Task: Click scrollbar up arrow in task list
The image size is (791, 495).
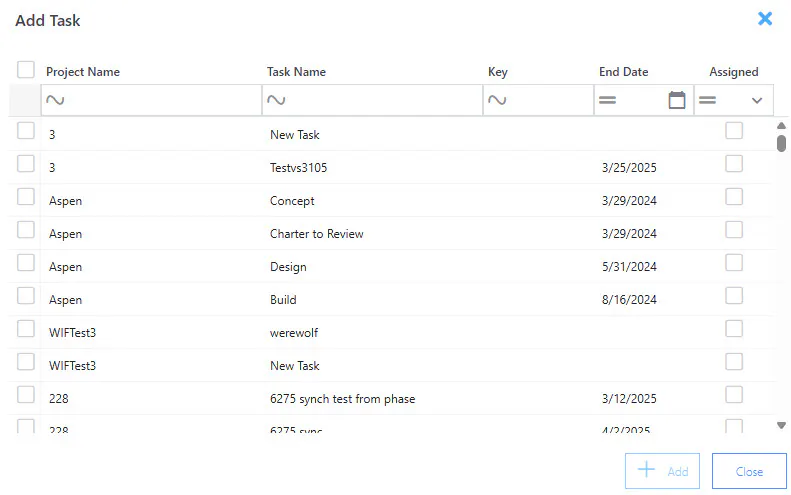Action: tap(781, 126)
